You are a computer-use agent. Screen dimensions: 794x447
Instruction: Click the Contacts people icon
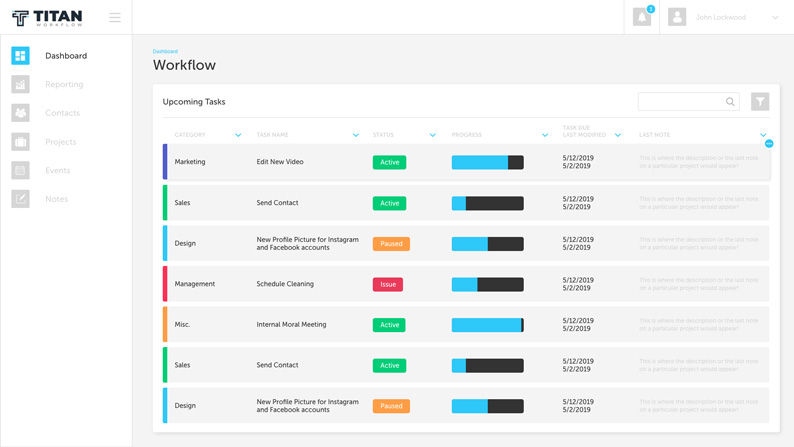click(x=20, y=113)
